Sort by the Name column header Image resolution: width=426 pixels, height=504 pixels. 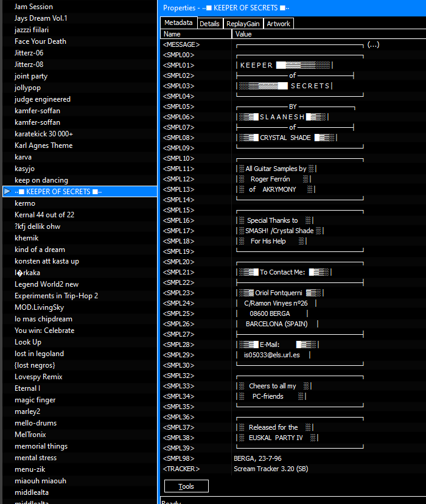click(x=196, y=35)
